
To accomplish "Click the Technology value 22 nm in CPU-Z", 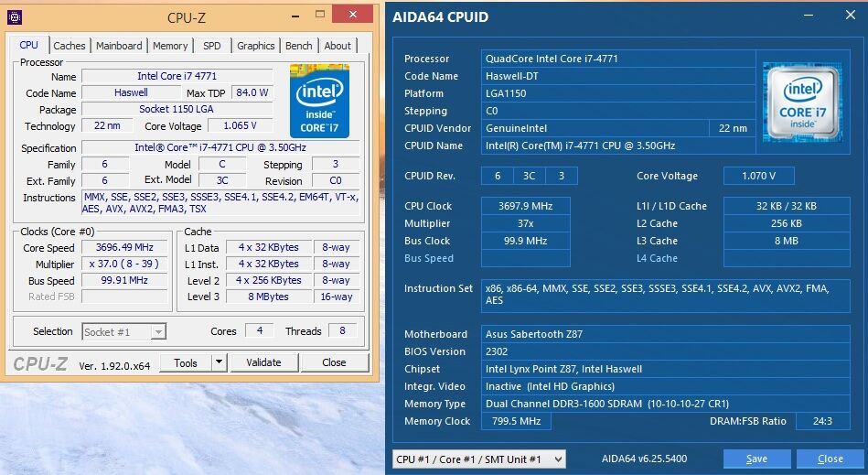I will [x=107, y=125].
